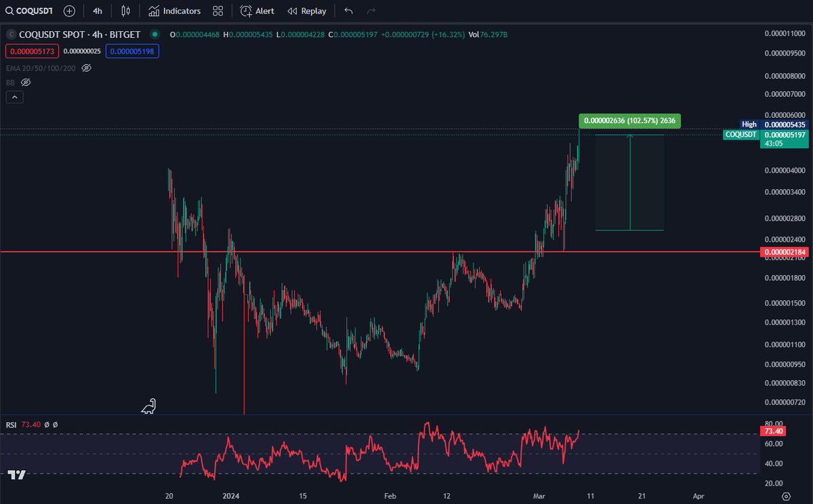Click the Feb label on time axis
Viewport: 813px width, 504px height.
click(x=390, y=495)
